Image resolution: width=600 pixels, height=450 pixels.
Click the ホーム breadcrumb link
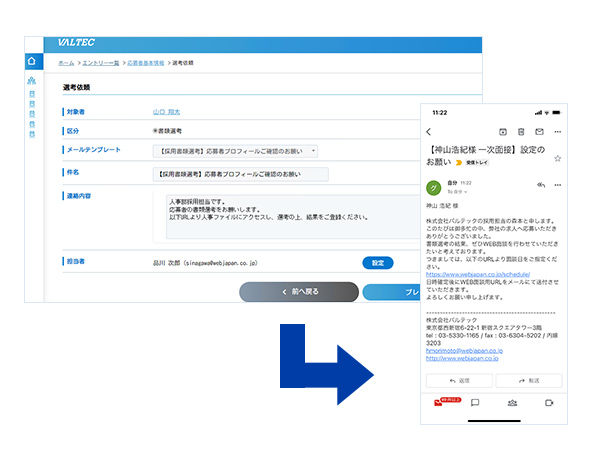pos(66,63)
